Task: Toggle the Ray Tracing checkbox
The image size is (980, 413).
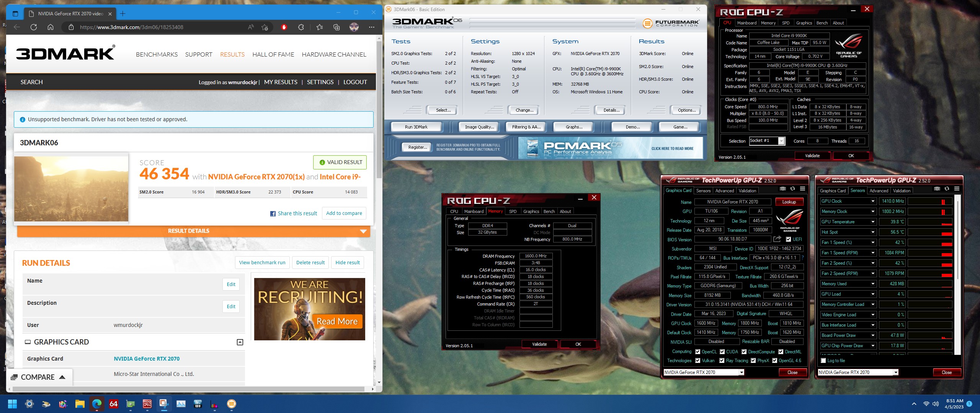Action: (722, 361)
